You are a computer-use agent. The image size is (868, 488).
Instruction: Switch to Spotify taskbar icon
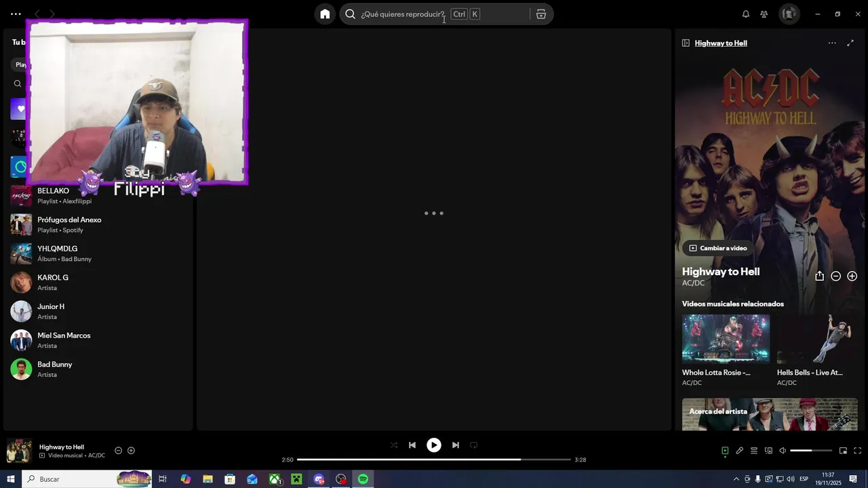click(363, 479)
